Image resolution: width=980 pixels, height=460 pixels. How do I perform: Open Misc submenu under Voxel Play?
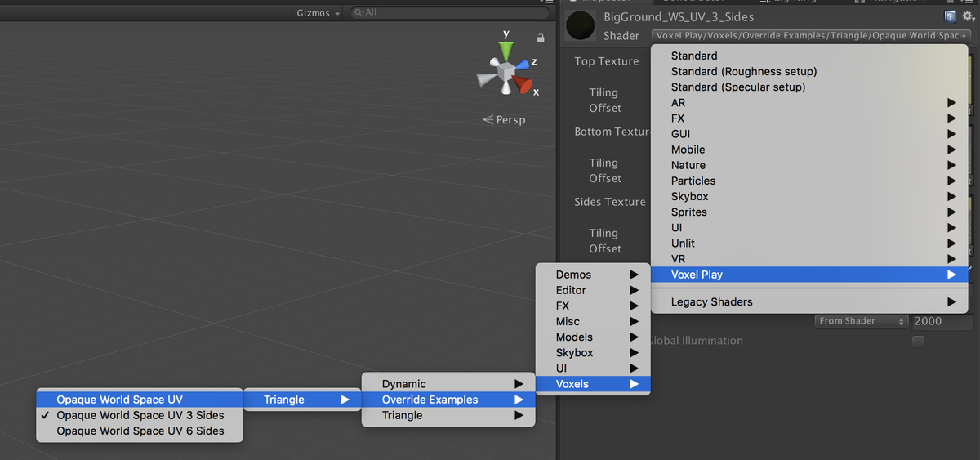[x=593, y=321]
